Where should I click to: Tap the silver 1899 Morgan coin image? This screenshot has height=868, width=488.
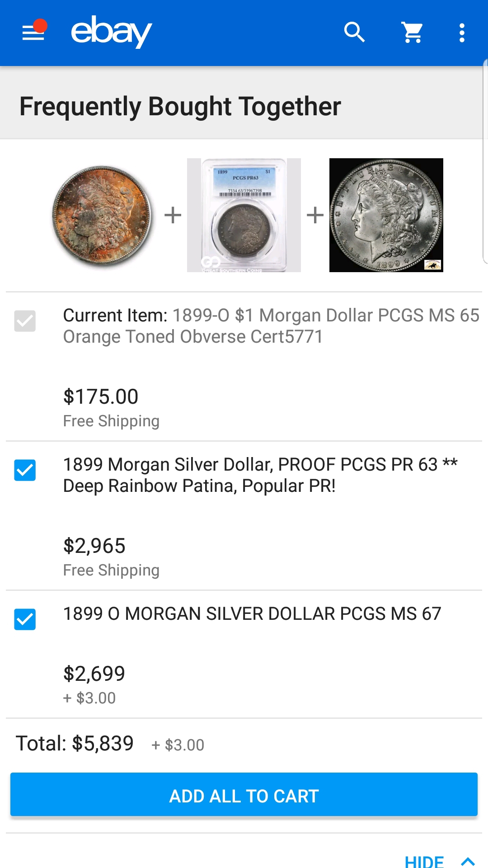tap(386, 215)
